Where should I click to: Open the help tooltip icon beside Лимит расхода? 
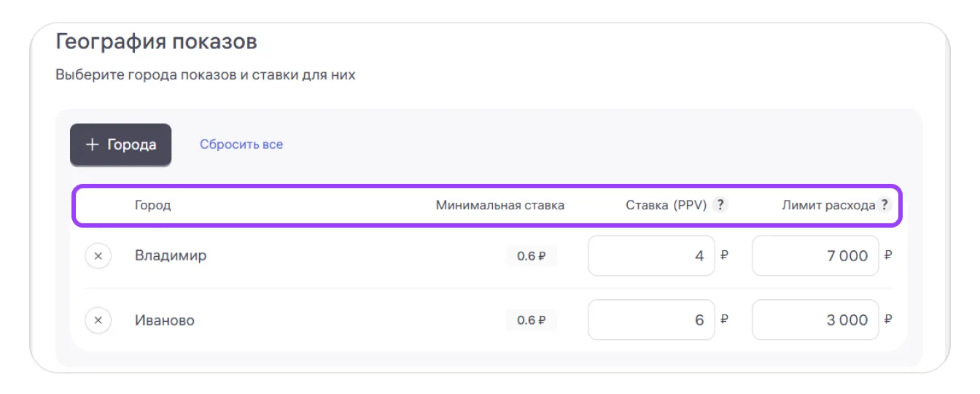pos(884,205)
